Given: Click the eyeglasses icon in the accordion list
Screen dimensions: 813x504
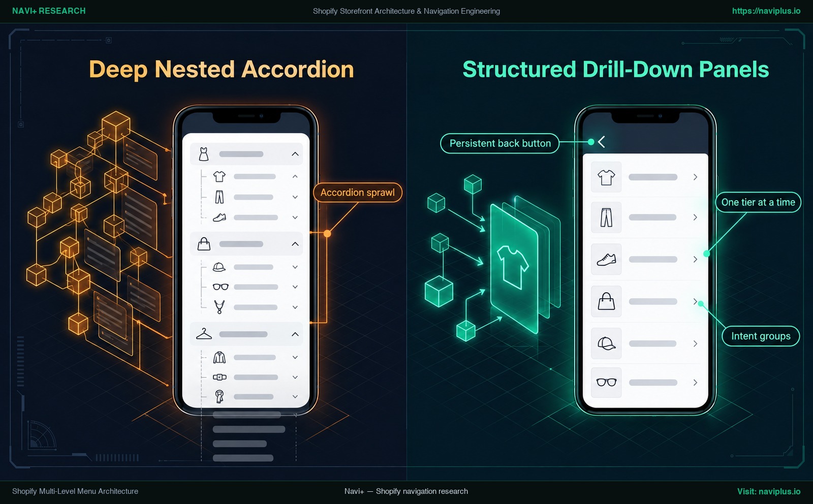Looking at the screenshot, I should (x=221, y=287).
